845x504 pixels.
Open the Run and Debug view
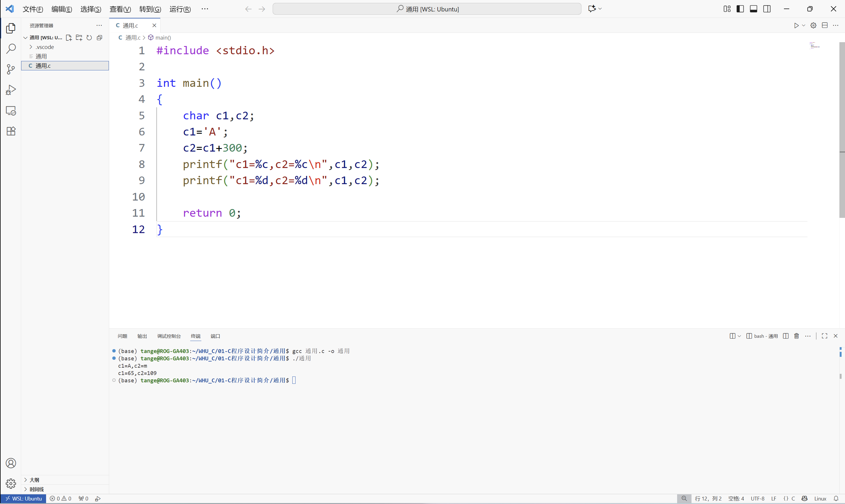(x=11, y=90)
